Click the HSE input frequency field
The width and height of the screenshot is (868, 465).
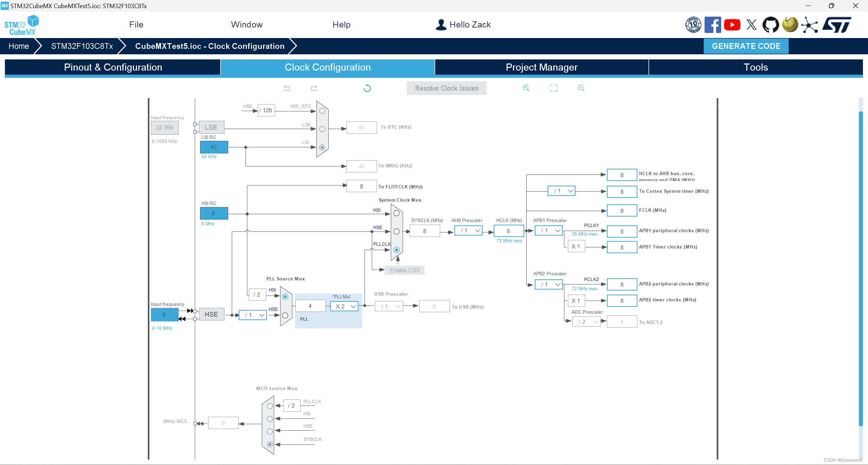(x=164, y=315)
